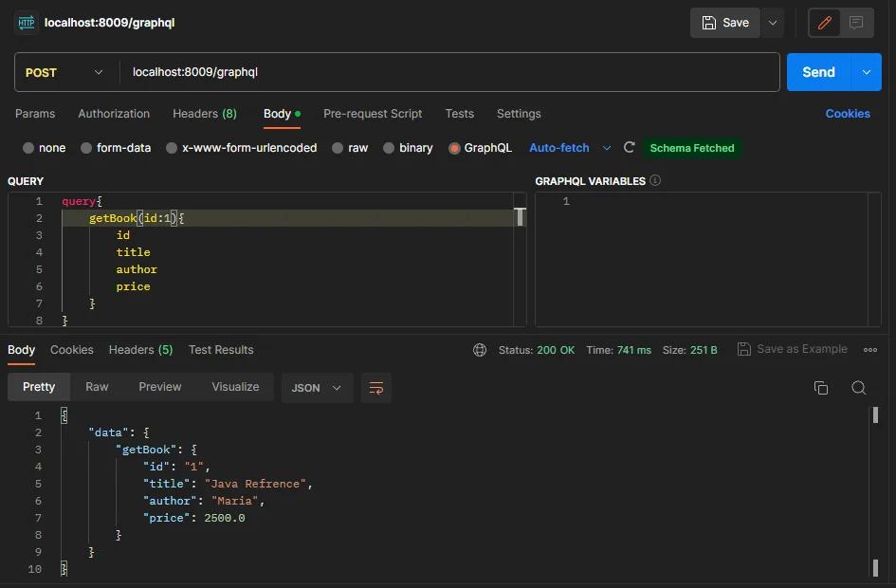Click the "Maria" author value
Image resolution: width=896 pixels, height=588 pixels.
[x=235, y=501]
